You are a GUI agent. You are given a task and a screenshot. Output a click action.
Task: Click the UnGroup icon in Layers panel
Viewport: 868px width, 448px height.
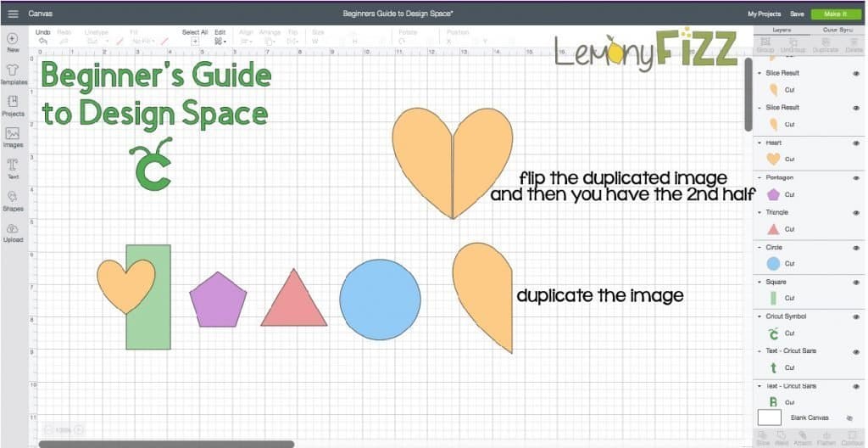pyautogui.click(x=793, y=42)
